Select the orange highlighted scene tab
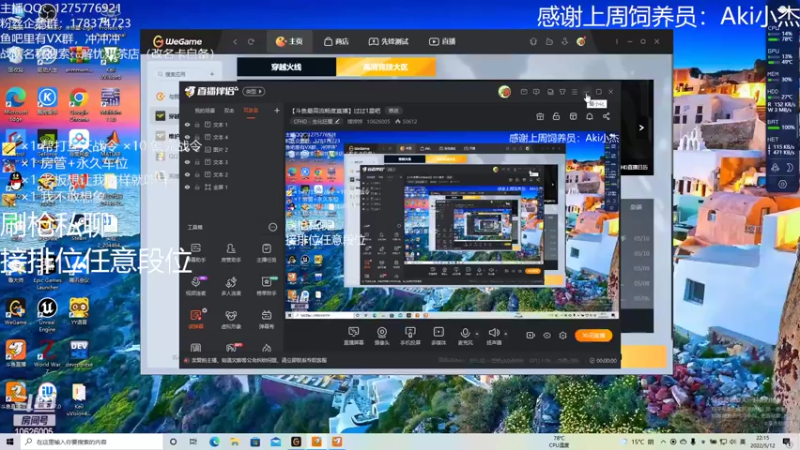This screenshot has width=800, height=450. 251,111
